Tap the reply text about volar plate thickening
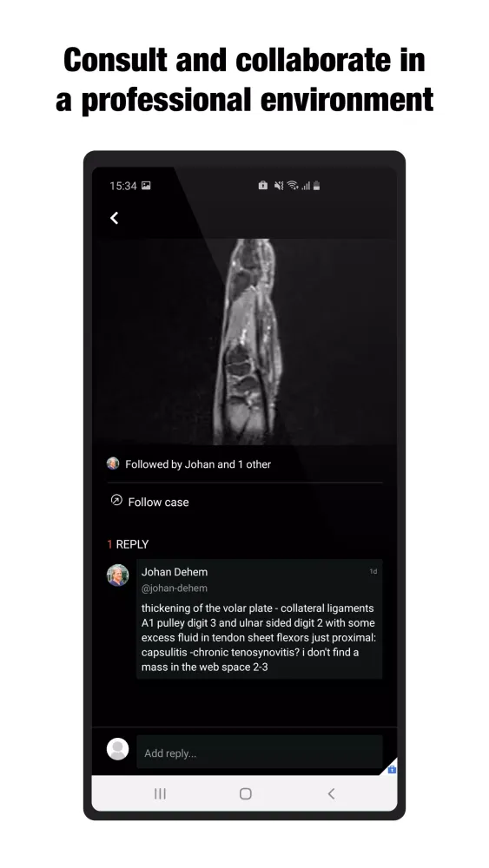The image size is (489, 868). point(259,638)
